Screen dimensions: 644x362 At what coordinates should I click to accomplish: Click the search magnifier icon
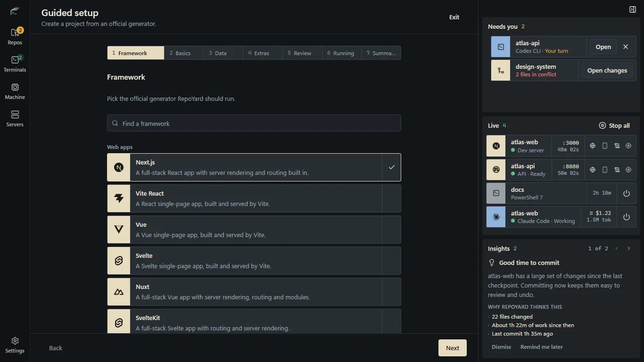115,123
